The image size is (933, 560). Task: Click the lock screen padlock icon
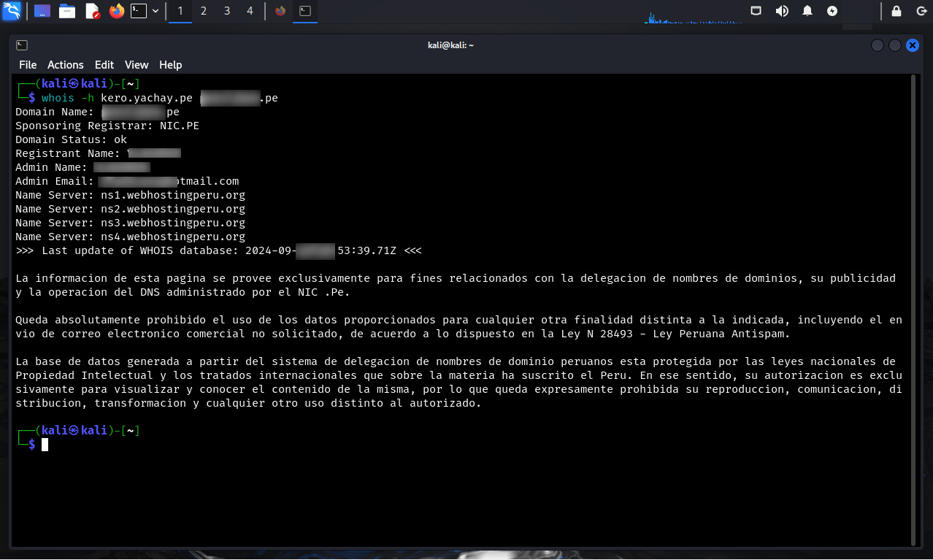[896, 11]
